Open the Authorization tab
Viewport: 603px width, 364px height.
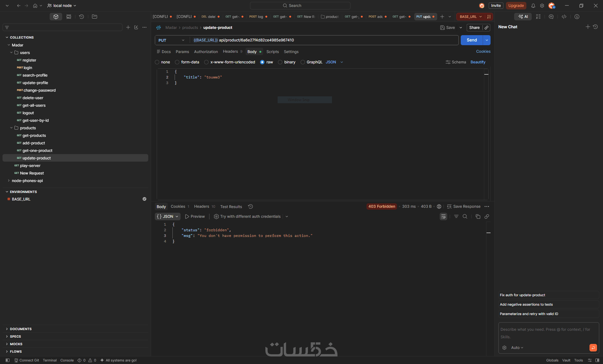tap(206, 52)
